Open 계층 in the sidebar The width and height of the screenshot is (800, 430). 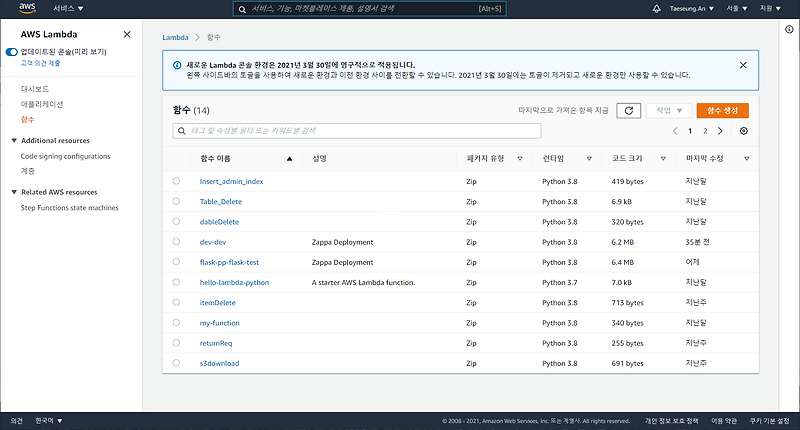[x=28, y=171]
